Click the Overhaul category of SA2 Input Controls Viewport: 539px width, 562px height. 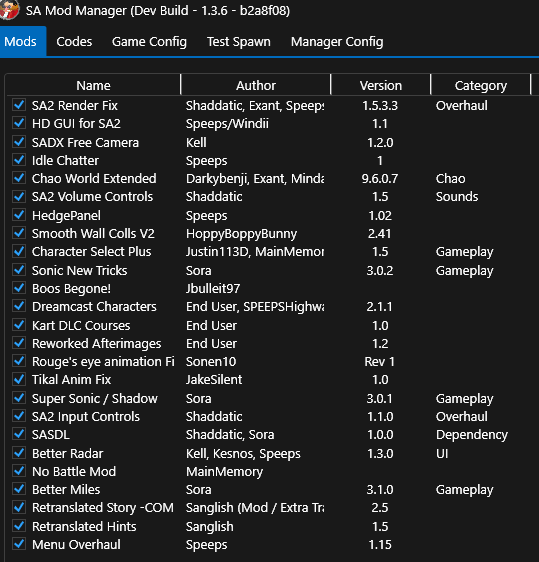pos(462,417)
